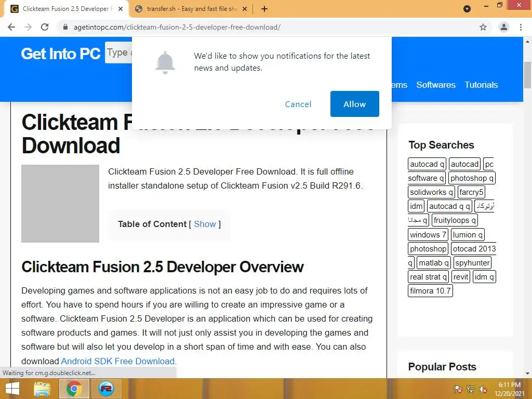The height and width of the screenshot is (399, 532).
Task: Click the 'farcry5' search tag
Action: (471, 192)
